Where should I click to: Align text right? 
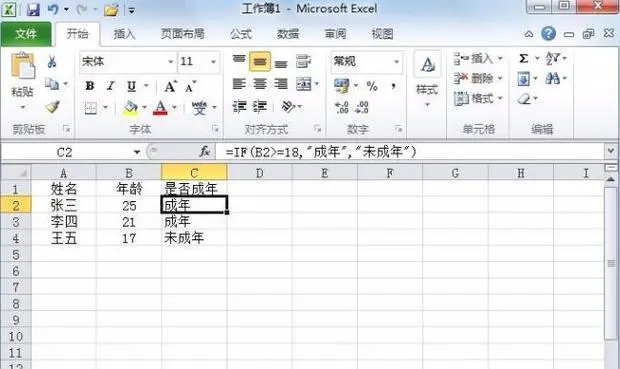coord(281,84)
